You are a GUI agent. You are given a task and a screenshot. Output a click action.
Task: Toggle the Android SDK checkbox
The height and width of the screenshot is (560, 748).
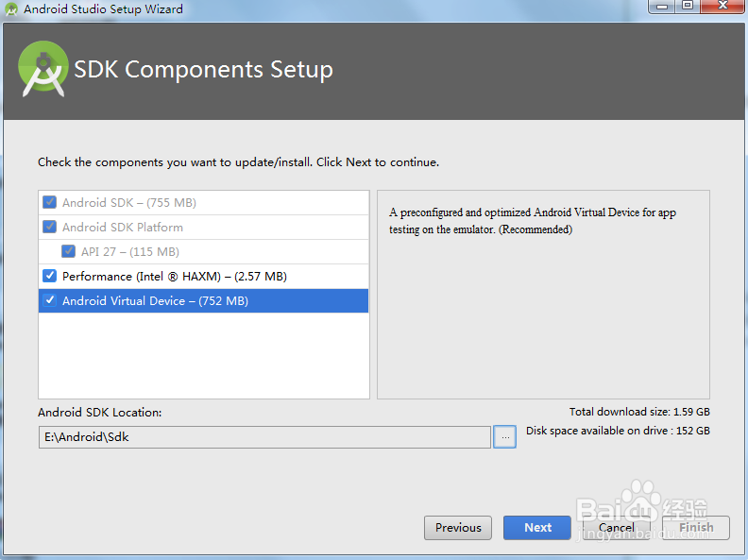click(x=50, y=202)
